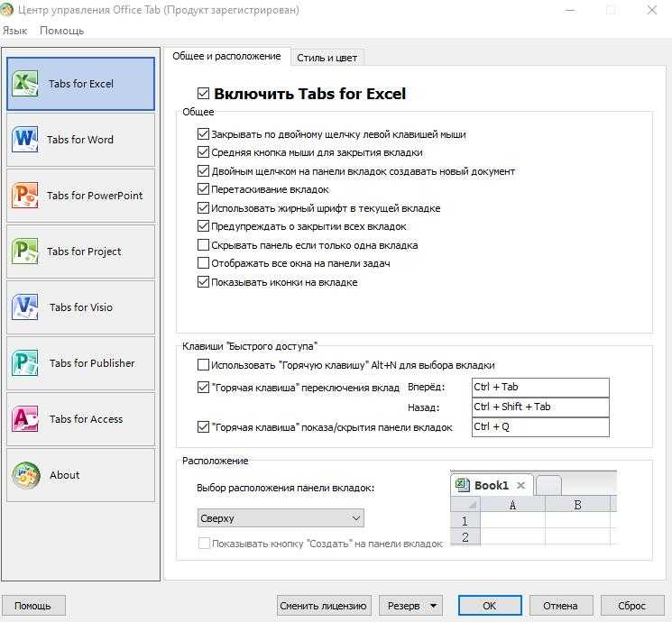Click the Project icon in the sidebar

coord(25,251)
